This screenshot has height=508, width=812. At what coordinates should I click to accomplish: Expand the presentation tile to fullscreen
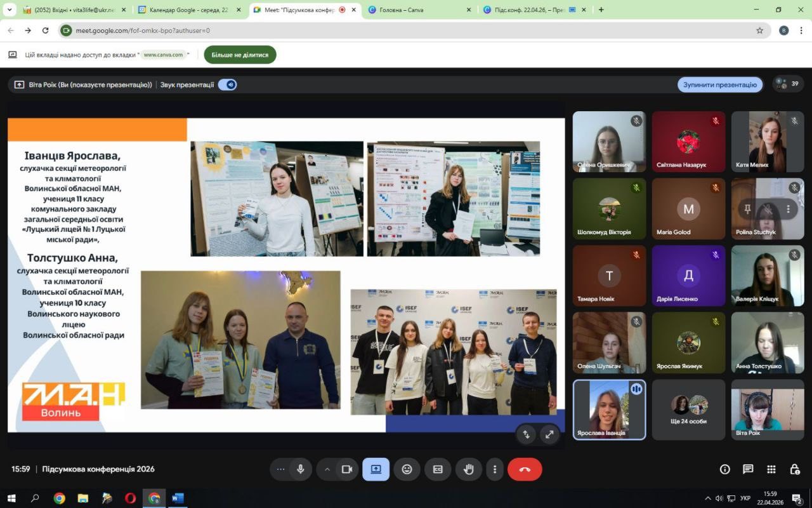click(x=549, y=434)
